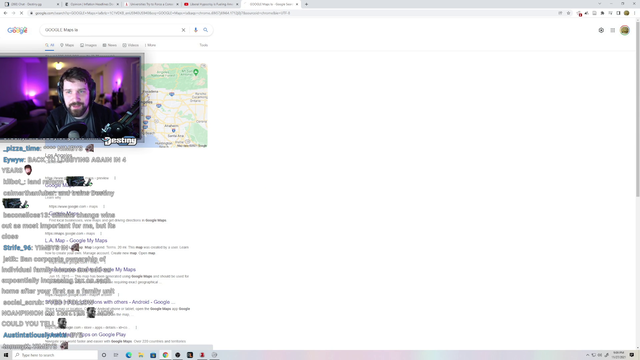
Task: Click the streamer webcam overlay
Action: coord(71,97)
